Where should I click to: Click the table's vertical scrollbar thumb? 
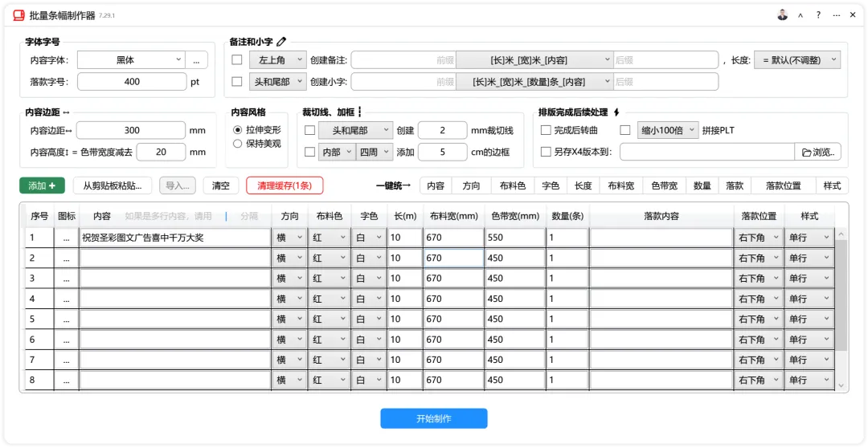click(x=841, y=296)
